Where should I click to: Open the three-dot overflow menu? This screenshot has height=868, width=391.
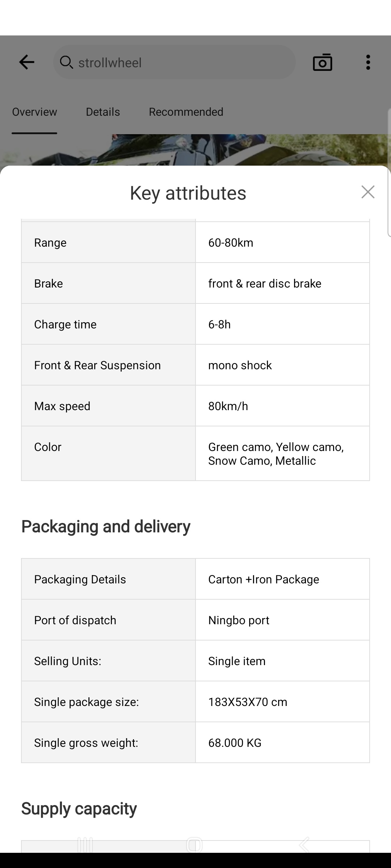click(368, 62)
